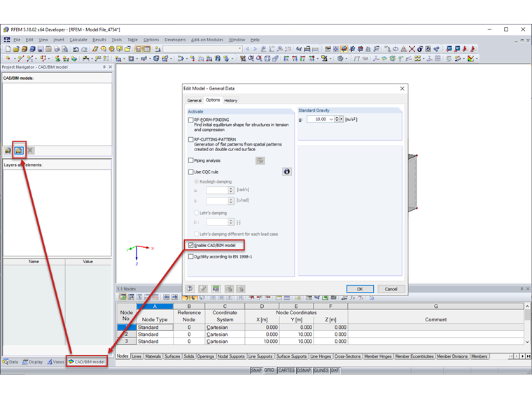Select Lehr's damping different for each load case
The height and width of the screenshot is (399, 532).
click(196, 234)
